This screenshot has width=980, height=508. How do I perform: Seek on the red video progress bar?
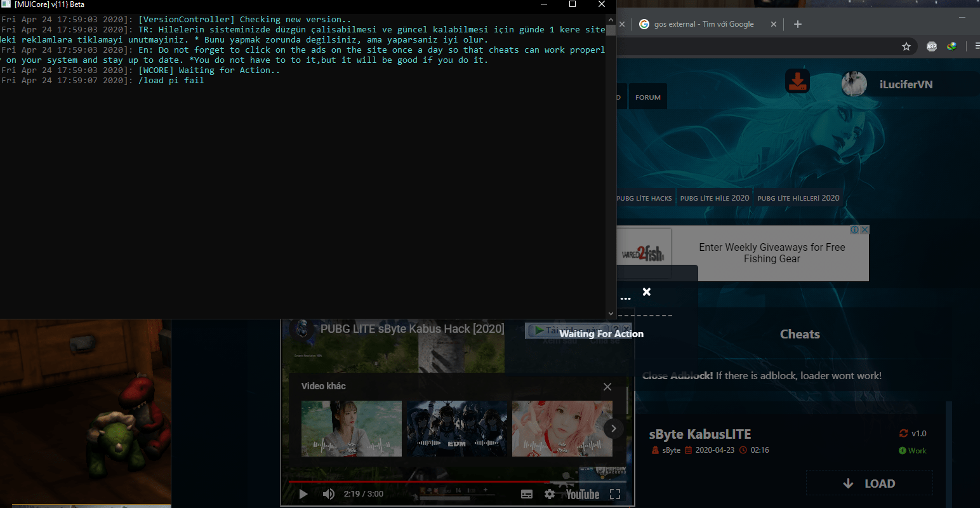(x=457, y=481)
